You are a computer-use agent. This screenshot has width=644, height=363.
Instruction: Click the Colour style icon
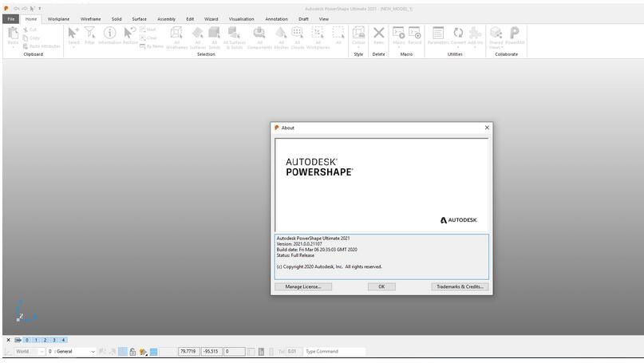(x=358, y=33)
